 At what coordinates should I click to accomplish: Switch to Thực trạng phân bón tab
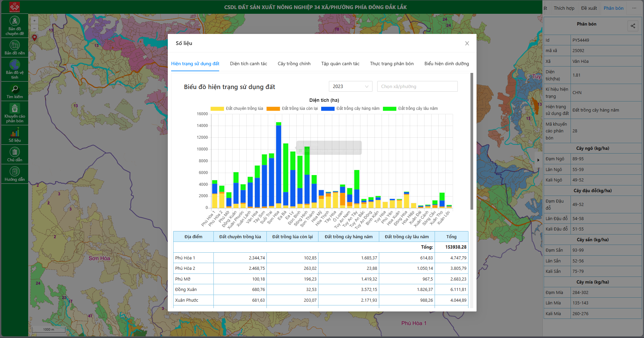[392, 64]
